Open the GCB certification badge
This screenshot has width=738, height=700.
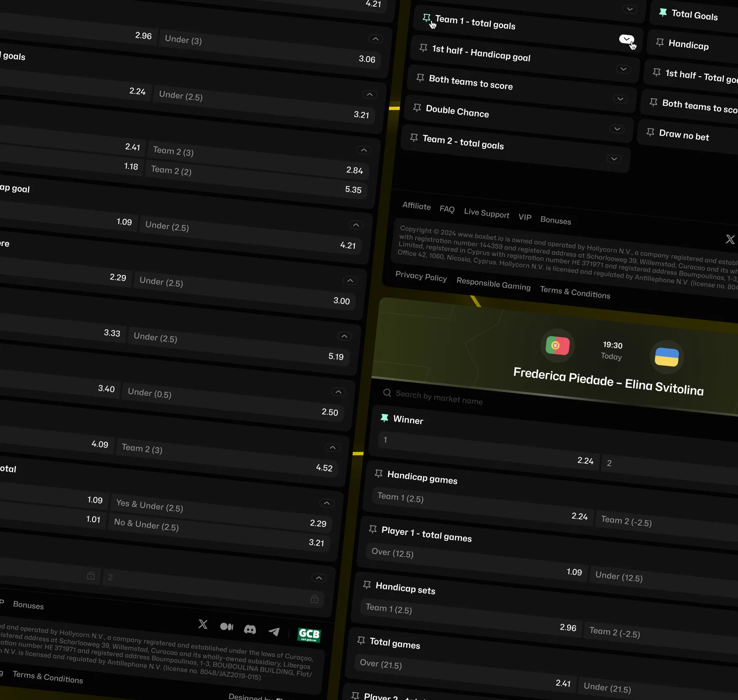[x=309, y=635]
